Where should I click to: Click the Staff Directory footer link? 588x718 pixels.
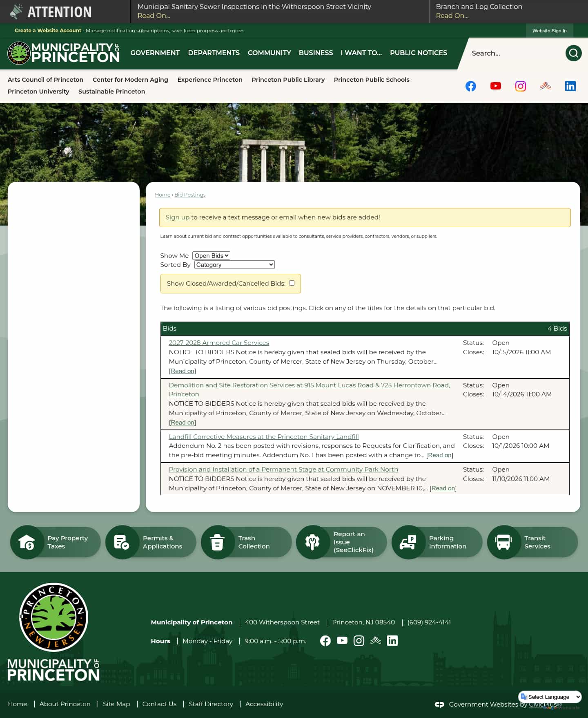tap(211, 704)
